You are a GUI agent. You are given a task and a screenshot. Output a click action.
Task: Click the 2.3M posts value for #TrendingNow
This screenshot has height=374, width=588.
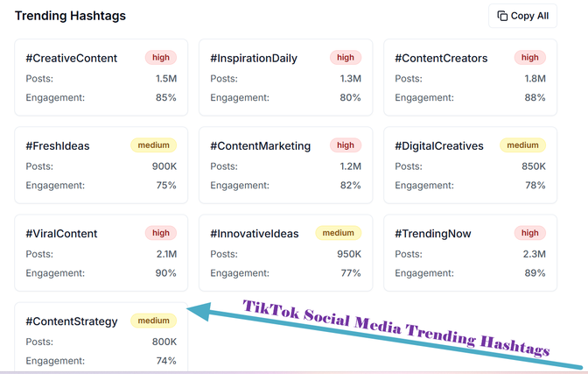[533, 254]
